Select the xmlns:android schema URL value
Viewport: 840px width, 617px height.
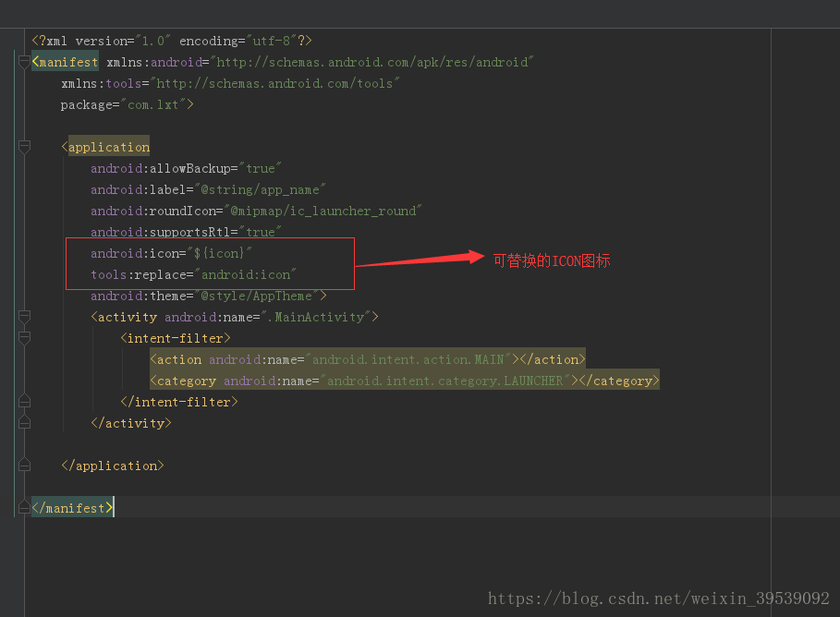pyautogui.click(x=371, y=62)
